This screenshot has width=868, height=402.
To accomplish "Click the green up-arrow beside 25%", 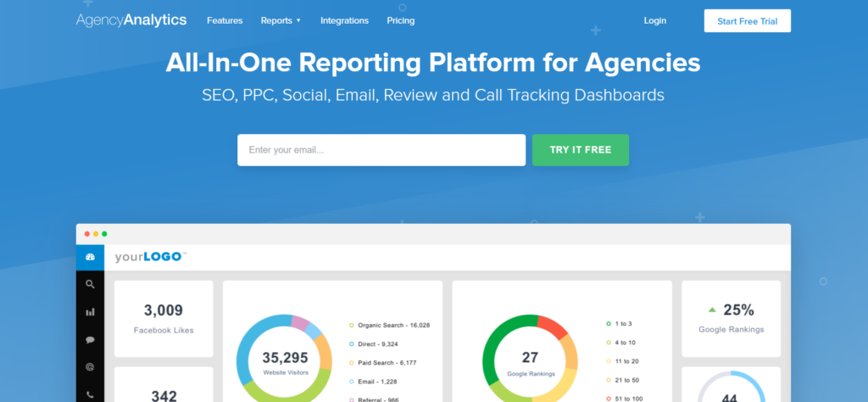I will pos(712,310).
